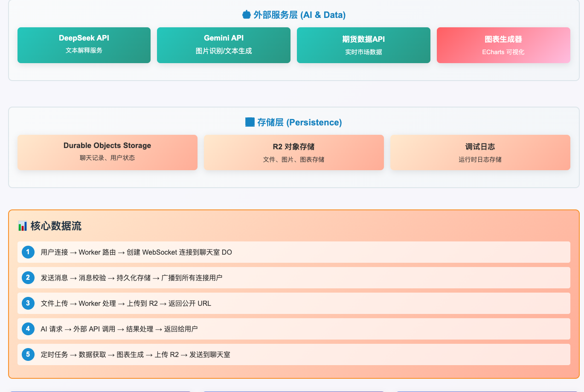Click the 调试日志 storage card

click(x=480, y=152)
